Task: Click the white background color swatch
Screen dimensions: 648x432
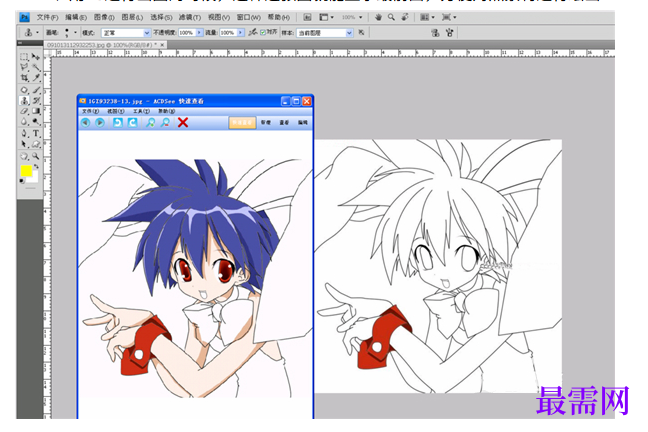Action: coord(34,178)
